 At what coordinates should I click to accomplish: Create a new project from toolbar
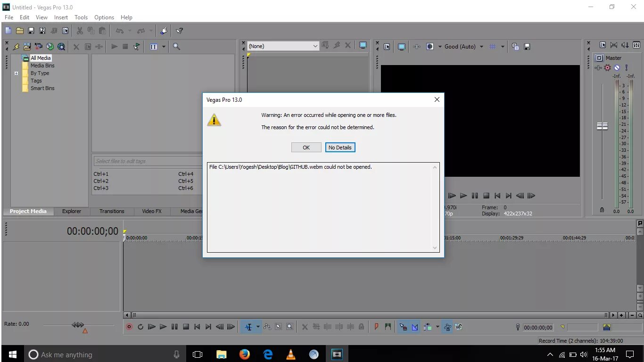coord(8,31)
